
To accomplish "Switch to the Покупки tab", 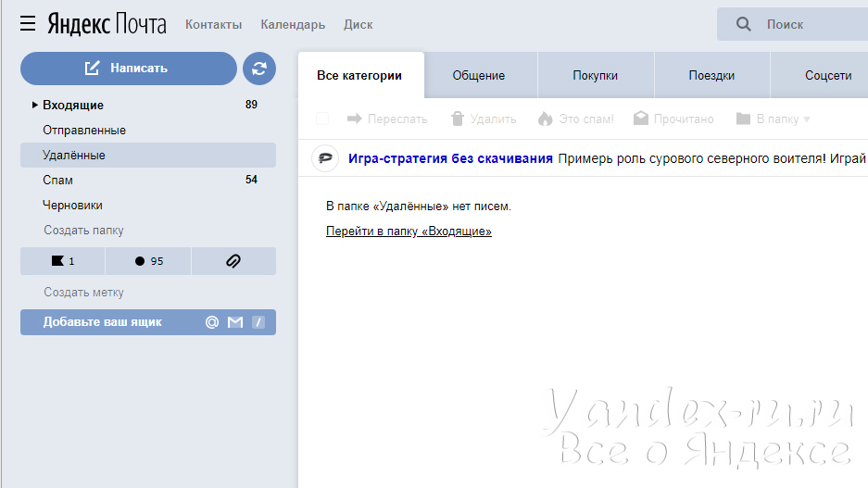I will tap(596, 75).
